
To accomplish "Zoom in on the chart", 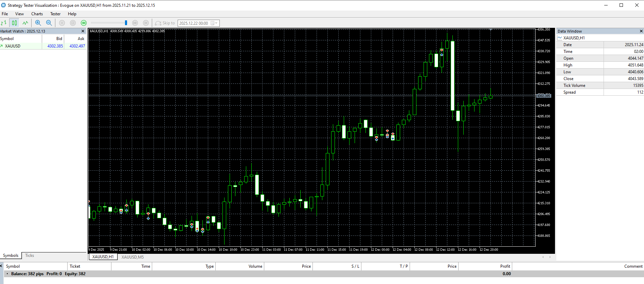I will coord(38,23).
